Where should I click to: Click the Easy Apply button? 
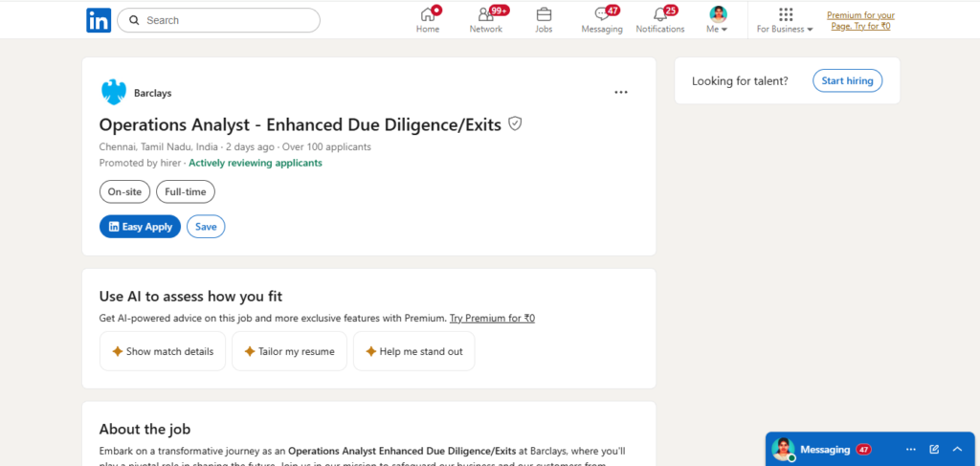click(140, 227)
